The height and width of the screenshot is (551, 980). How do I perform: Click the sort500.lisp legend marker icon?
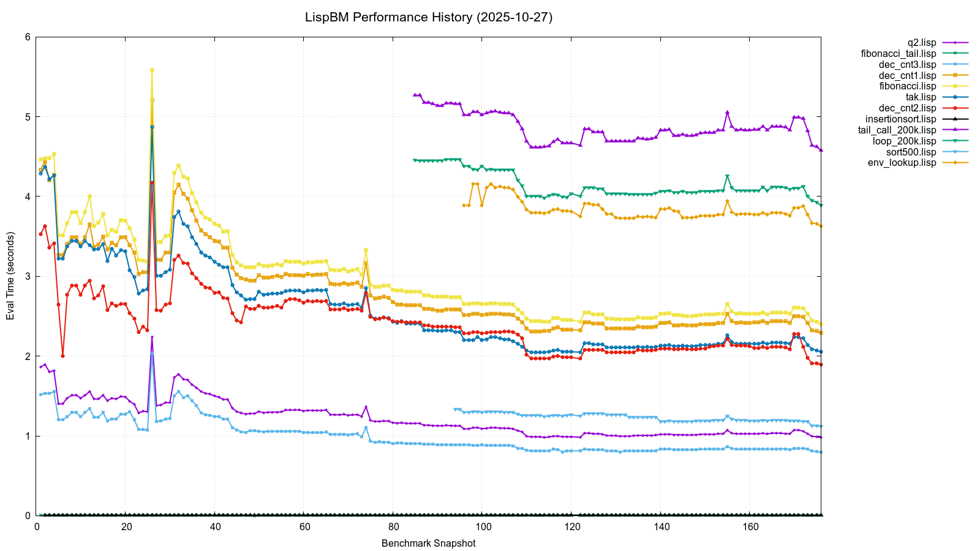(x=955, y=151)
